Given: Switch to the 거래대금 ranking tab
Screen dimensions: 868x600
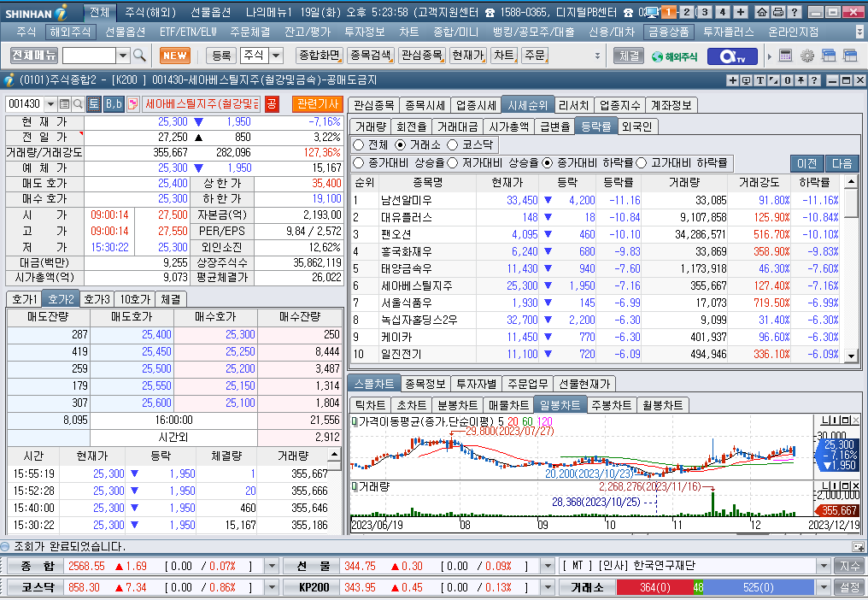Looking at the screenshot, I should point(457,126).
